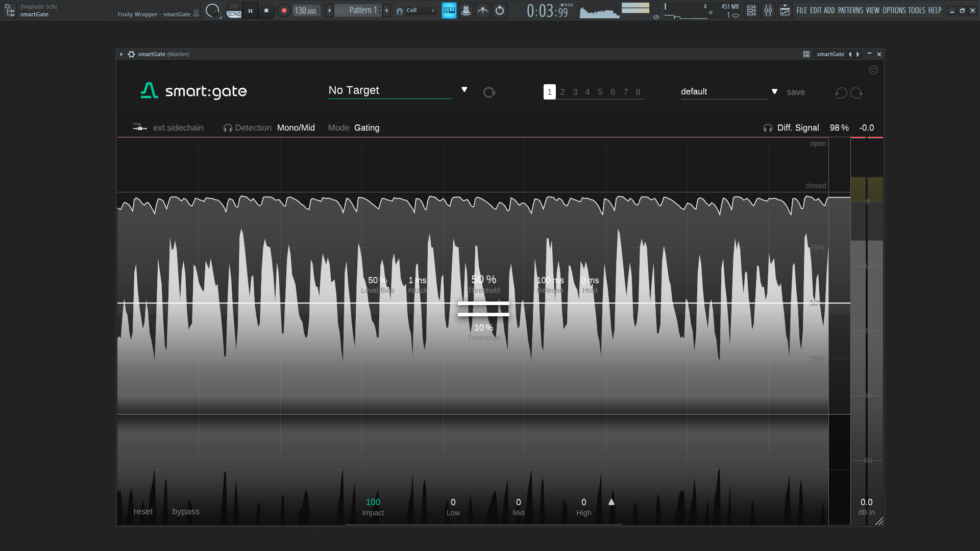Redo the last smart:gate change
The width and height of the screenshot is (980, 551).
856,92
